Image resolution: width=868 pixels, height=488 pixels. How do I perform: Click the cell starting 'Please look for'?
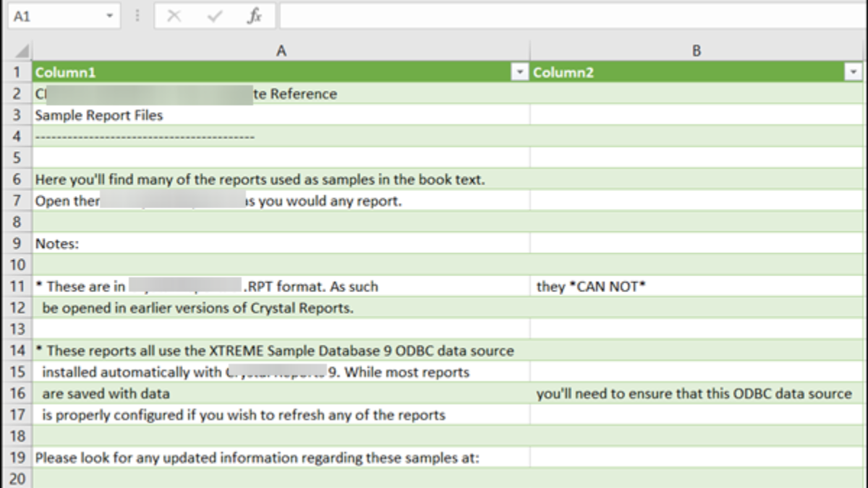pyautogui.click(x=257, y=458)
